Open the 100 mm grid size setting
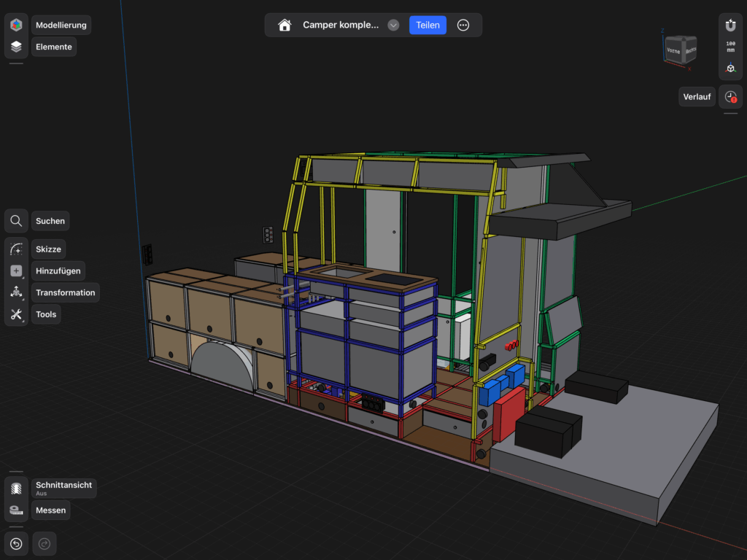The image size is (747, 560). tap(730, 47)
